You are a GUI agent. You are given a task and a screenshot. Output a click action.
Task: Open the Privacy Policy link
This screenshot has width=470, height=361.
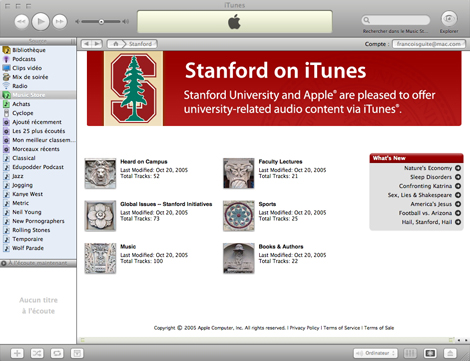(304, 328)
